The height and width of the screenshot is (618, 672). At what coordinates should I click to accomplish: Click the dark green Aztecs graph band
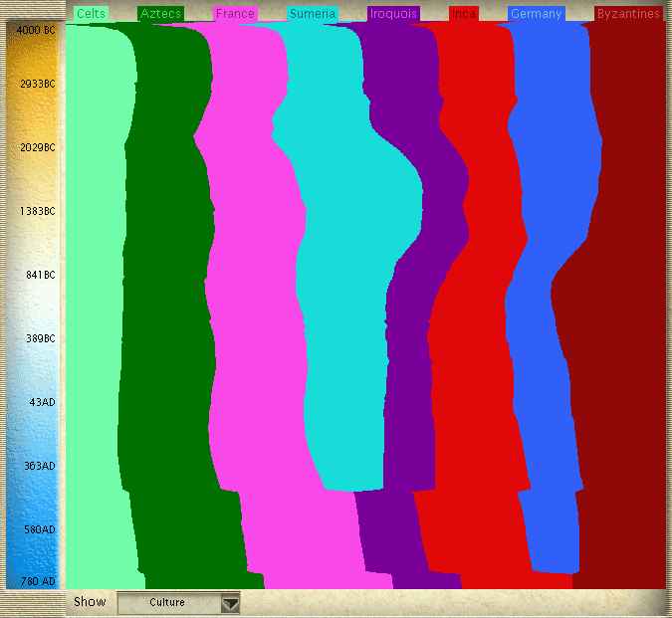164,299
